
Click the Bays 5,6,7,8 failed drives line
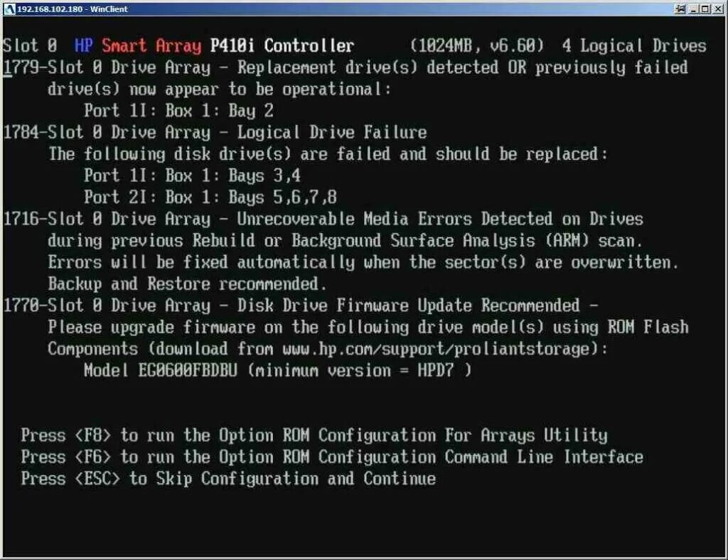coord(210,197)
